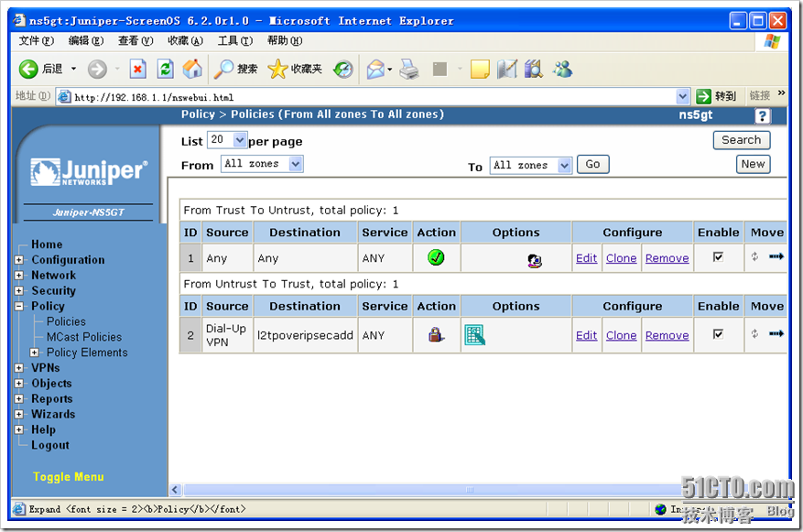This screenshot has height=532, width=803.
Task: Expand the Objects tree node
Action: [x=19, y=383]
